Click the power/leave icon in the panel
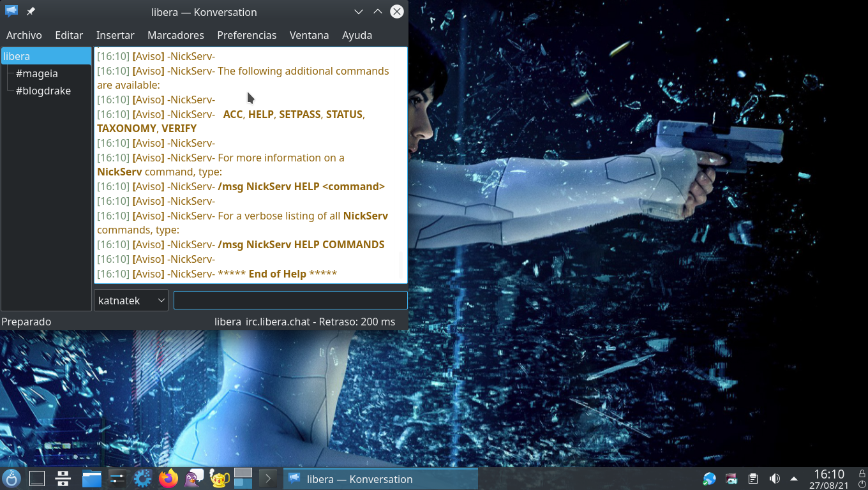Image resolution: width=868 pixels, height=490 pixels. (x=862, y=484)
